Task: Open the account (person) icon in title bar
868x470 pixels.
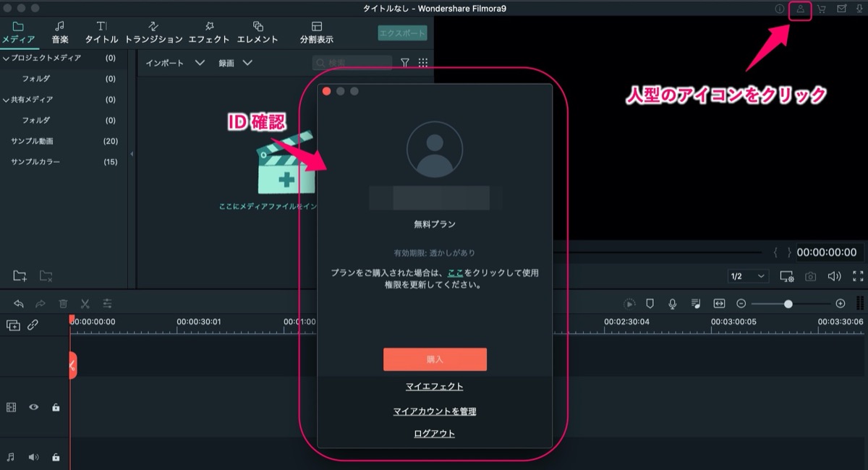Action: [800, 9]
